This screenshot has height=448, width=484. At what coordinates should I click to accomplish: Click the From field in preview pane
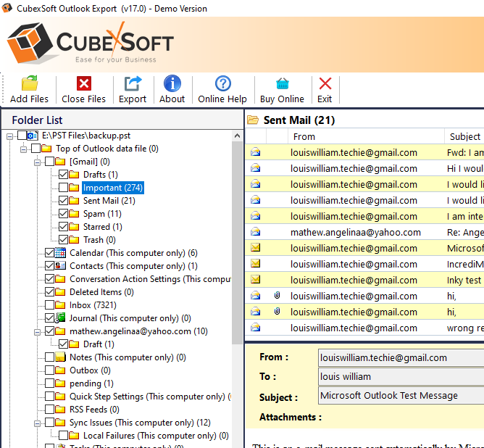point(401,357)
